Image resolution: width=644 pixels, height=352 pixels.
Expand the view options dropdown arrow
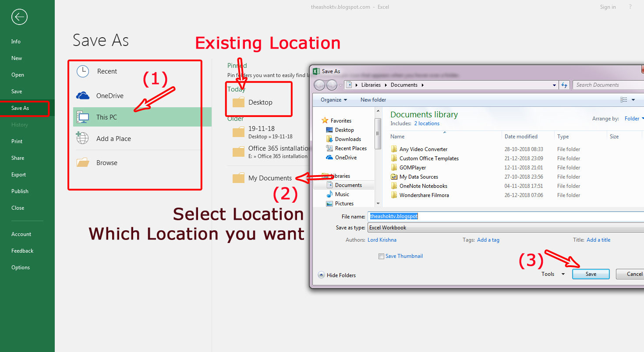pos(633,100)
